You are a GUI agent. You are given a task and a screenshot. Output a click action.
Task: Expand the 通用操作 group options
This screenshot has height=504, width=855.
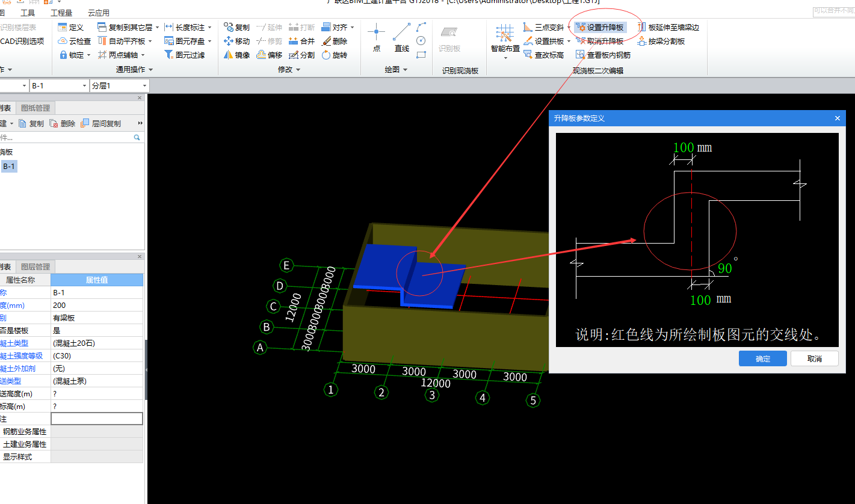(150, 70)
